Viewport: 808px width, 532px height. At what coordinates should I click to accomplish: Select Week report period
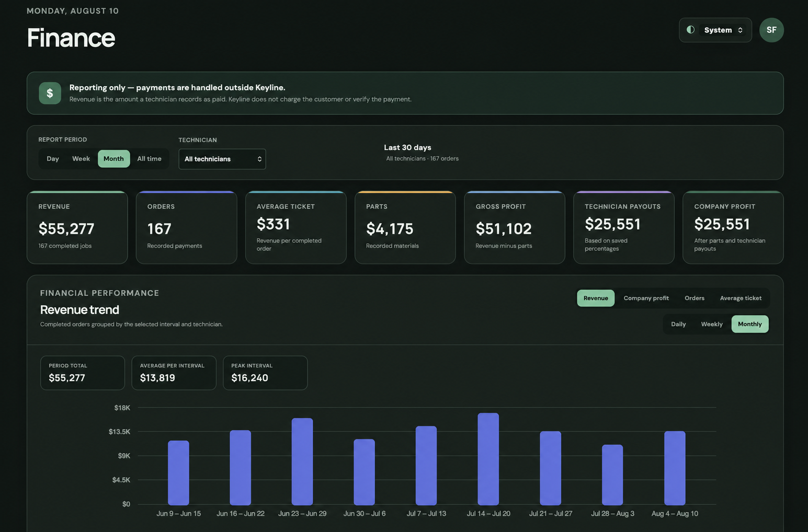pyautogui.click(x=81, y=159)
